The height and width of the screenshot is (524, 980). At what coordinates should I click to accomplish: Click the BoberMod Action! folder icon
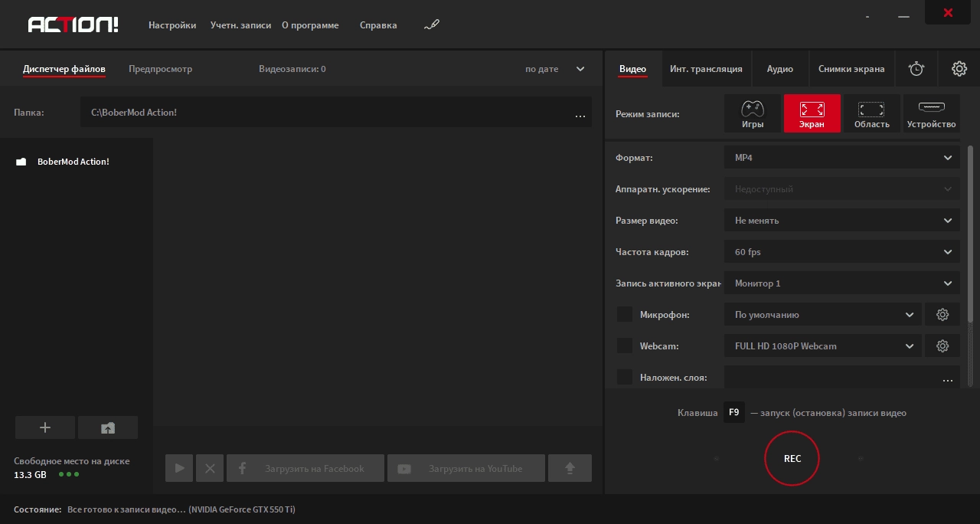[x=21, y=162]
